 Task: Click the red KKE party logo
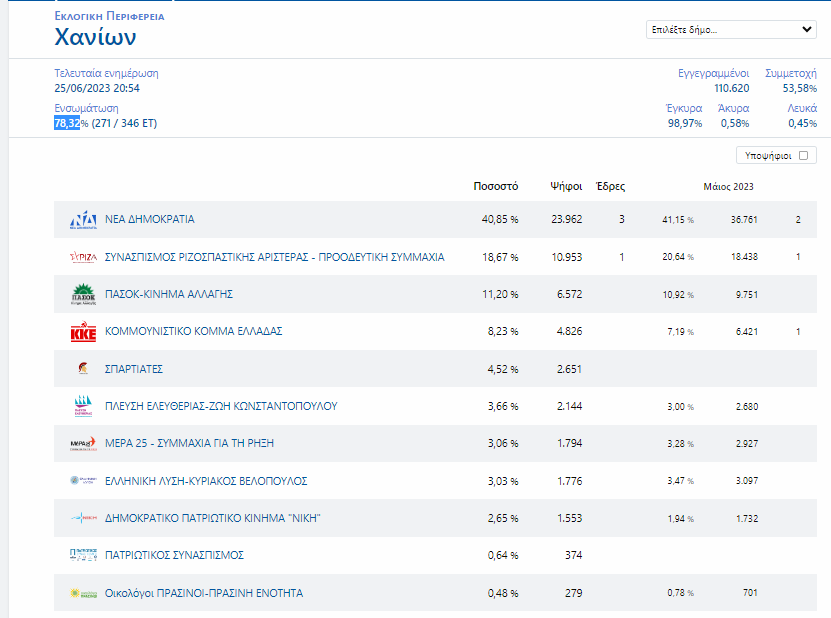click(83, 332)
